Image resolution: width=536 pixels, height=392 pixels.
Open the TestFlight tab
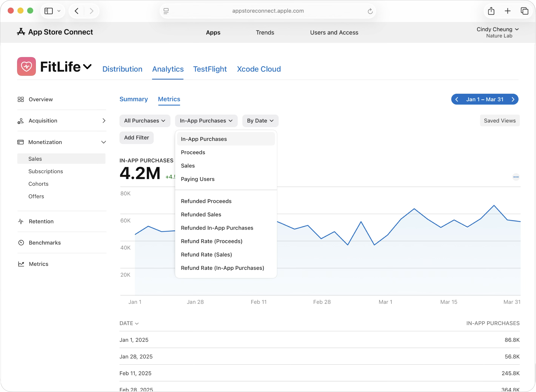click(210, 69)
